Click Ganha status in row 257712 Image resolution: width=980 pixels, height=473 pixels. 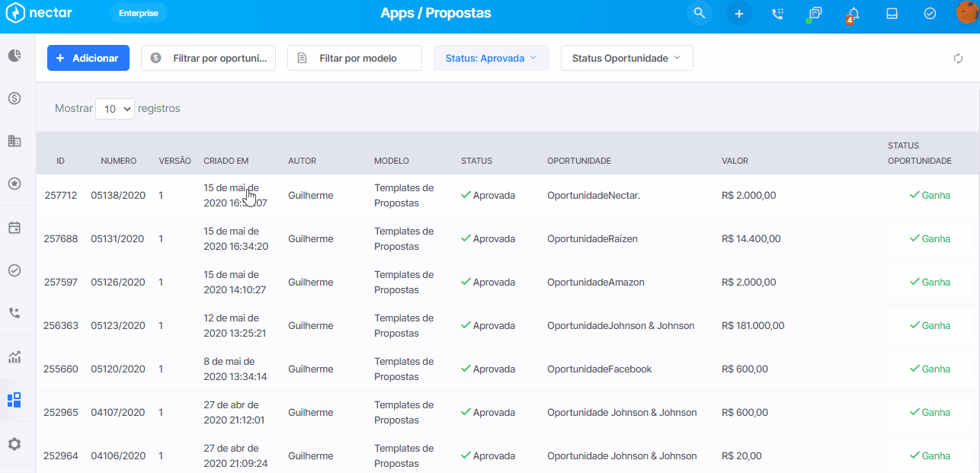pyautogui.click(x=930, y=196)
